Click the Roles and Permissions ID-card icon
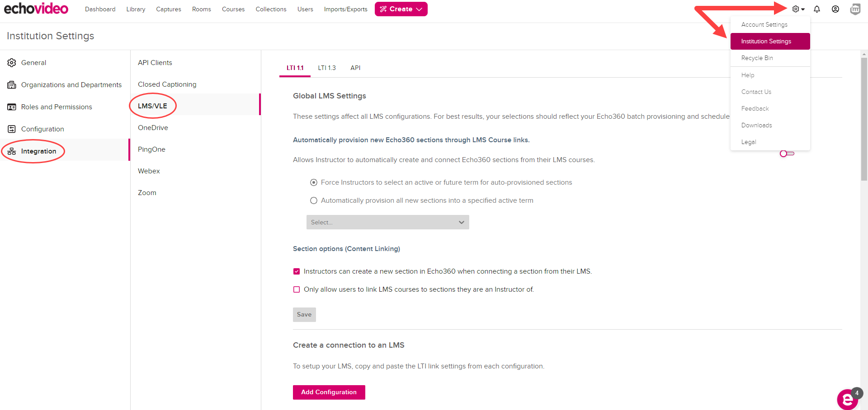868x410 pixels. pyautogui.click(x=12, y=107)
